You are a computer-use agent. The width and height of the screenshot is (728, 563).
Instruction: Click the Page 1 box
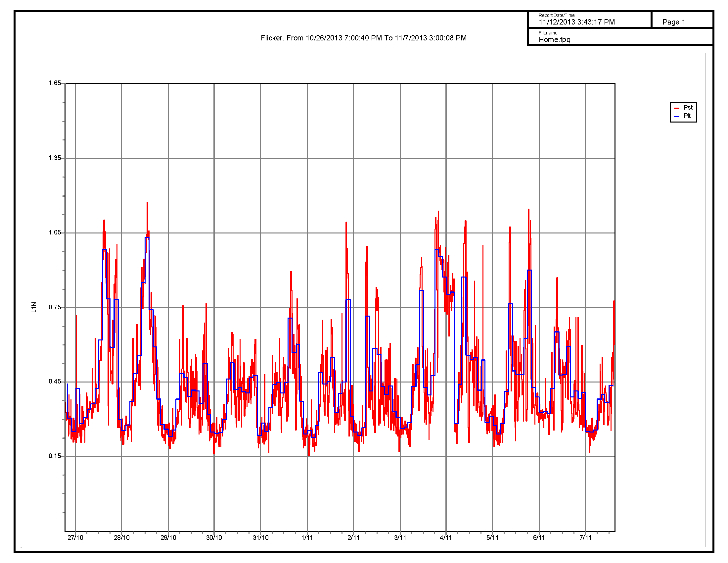click(673, 22)
